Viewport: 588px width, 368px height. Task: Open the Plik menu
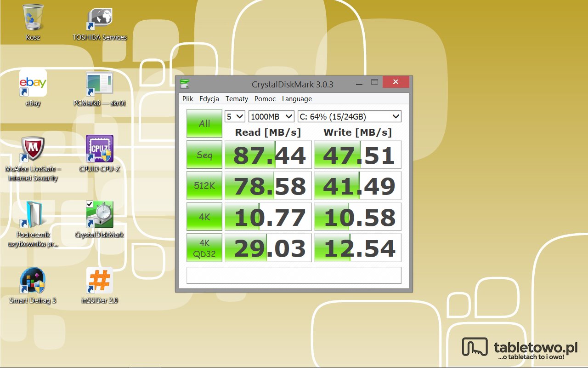click(187, 99)
